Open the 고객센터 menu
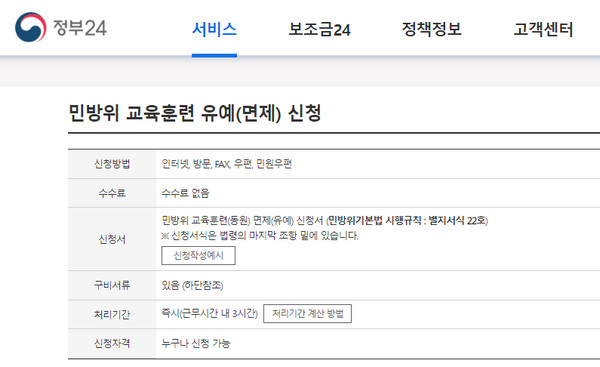Viewport: 600px width, 367px height. (x=543, y=29)
